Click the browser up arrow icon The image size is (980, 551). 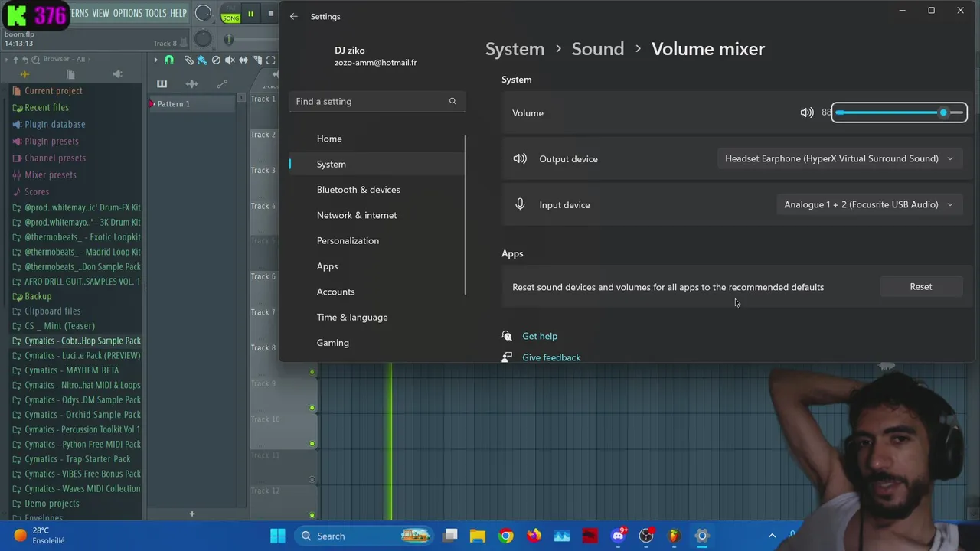point(15,60)
